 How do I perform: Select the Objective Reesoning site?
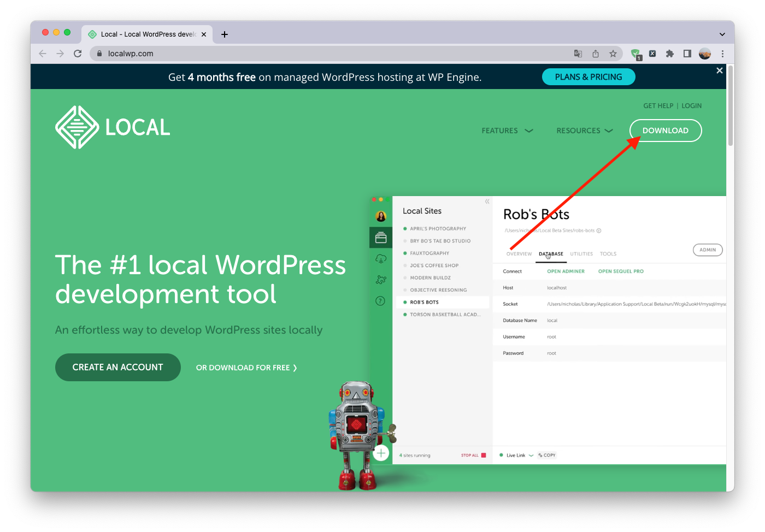(x=438, y=290)
